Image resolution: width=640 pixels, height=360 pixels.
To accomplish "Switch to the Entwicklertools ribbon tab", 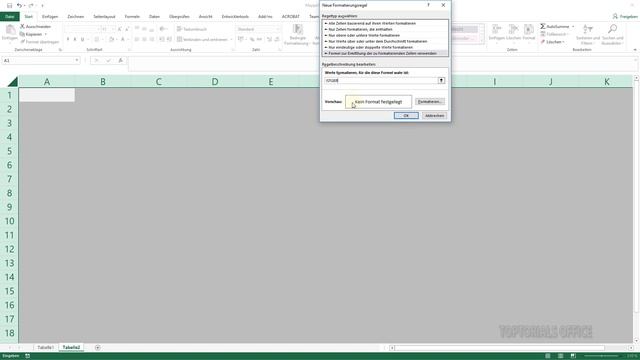I will pyautogui.click(x=235, y=16).
